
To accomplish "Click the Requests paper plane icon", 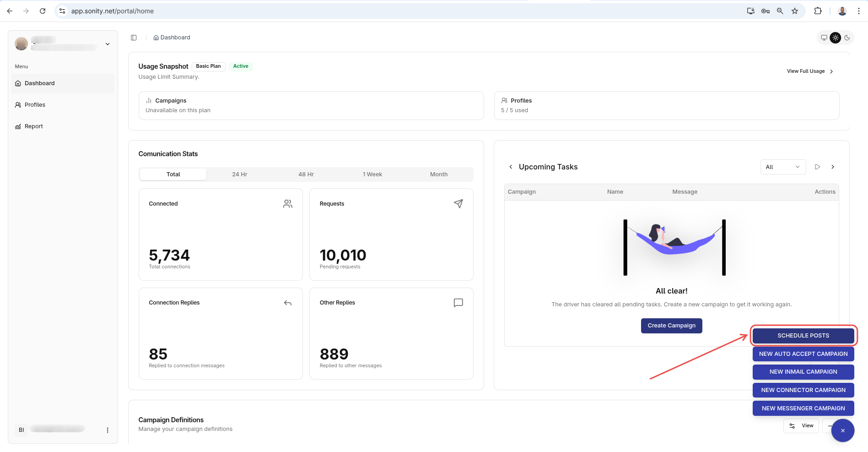I will tap(458, 204).
